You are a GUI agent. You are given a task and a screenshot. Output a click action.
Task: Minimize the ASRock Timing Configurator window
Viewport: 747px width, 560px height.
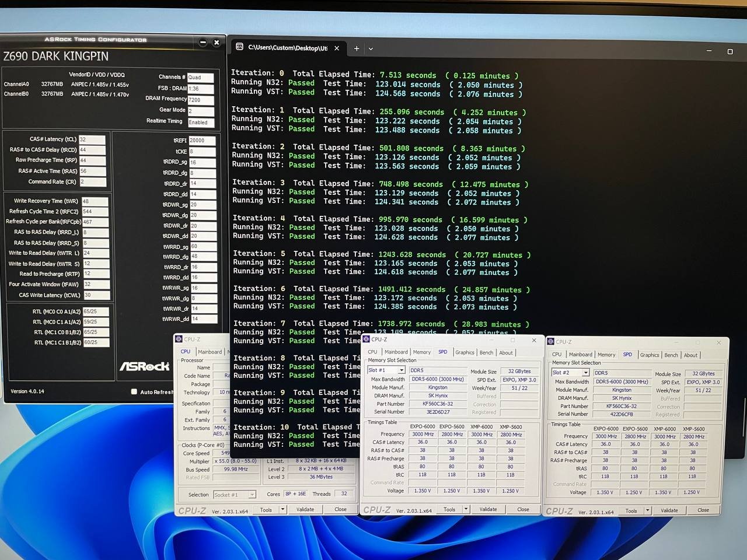[203, 42]
